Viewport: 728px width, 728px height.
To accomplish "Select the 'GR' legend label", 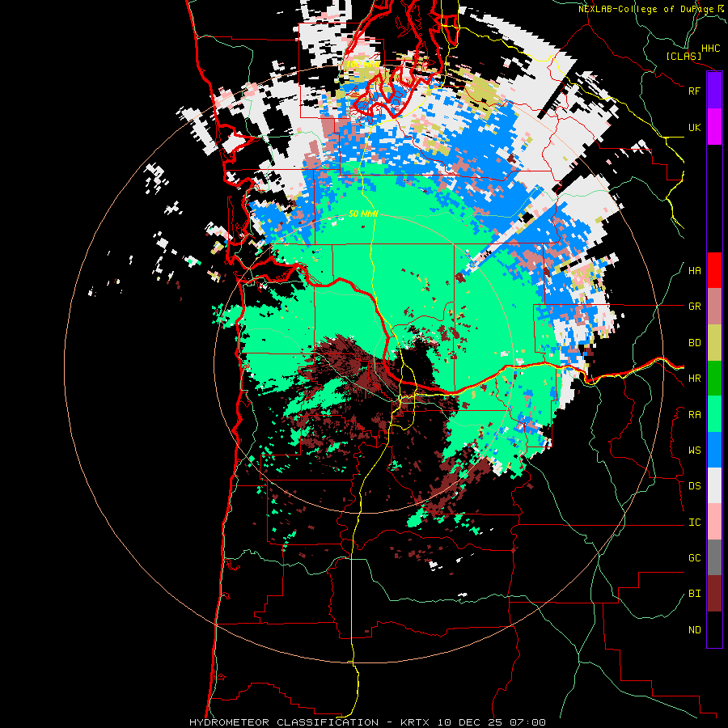I will [x=694, y=307].
